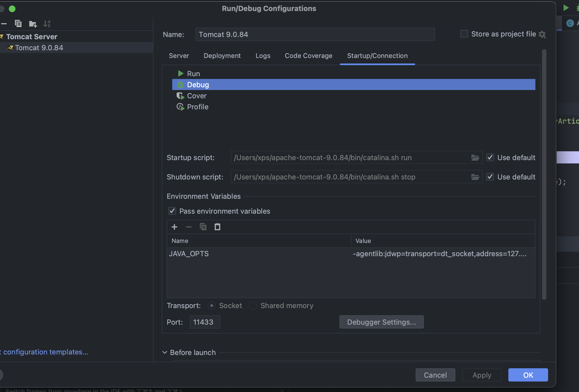This screenshot has height=392, width=579.
Task: Click the copy configuration icon in the left toolbar
Action: point(18,24)
